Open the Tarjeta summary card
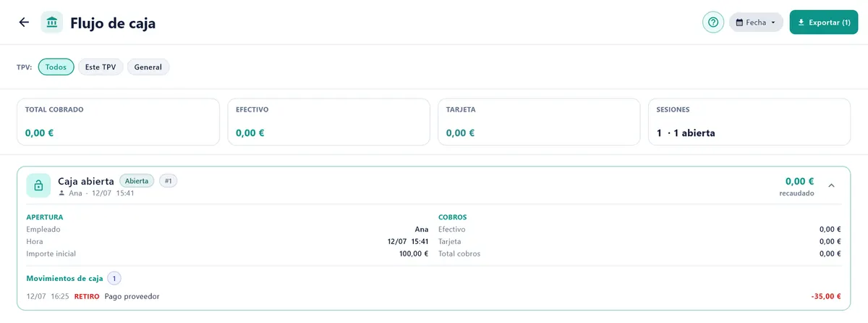The height and width of the screenshot is (323, 868). click(539, 122)
